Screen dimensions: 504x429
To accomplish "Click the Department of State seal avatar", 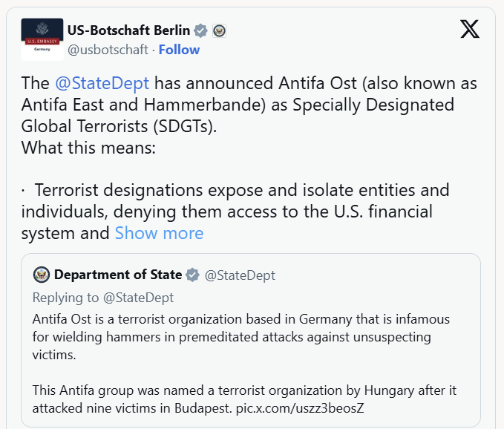I will click(x=42, y=275).
